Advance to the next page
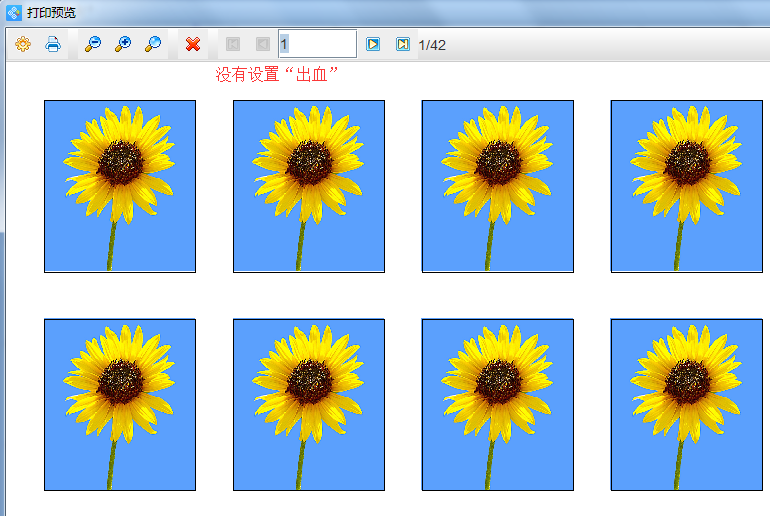This screenshot has width=770, height=516. tap(373, 44)
